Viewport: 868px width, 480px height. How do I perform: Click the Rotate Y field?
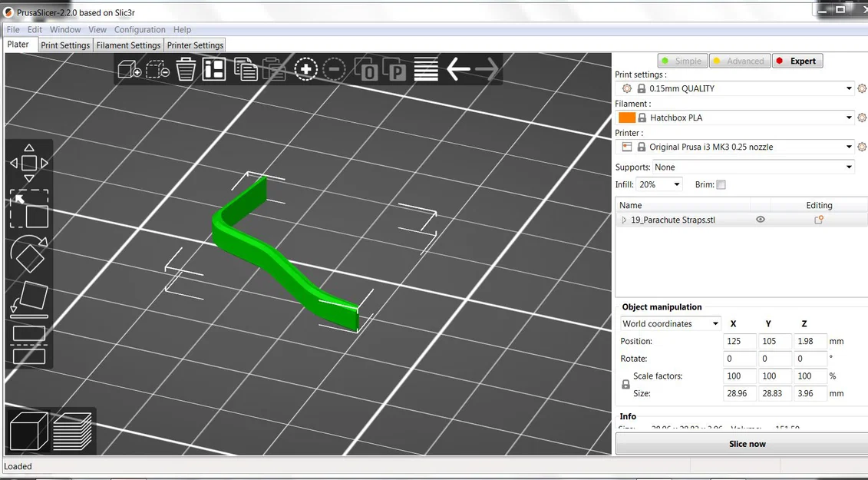pos(775,359)
